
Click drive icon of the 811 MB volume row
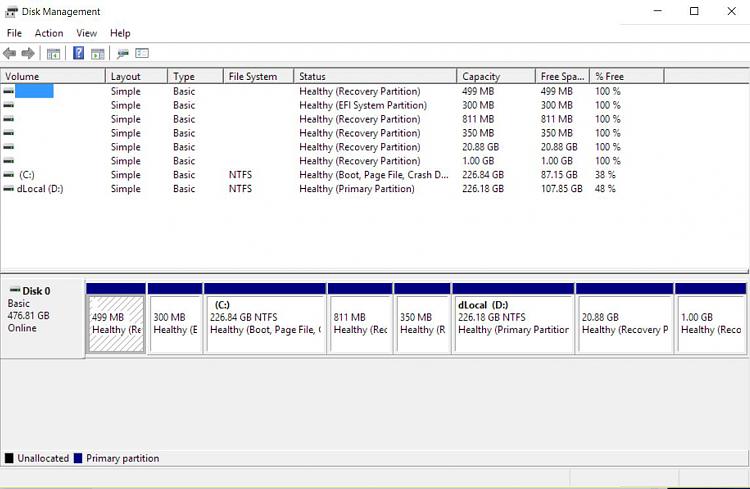(x=9, y=119)
